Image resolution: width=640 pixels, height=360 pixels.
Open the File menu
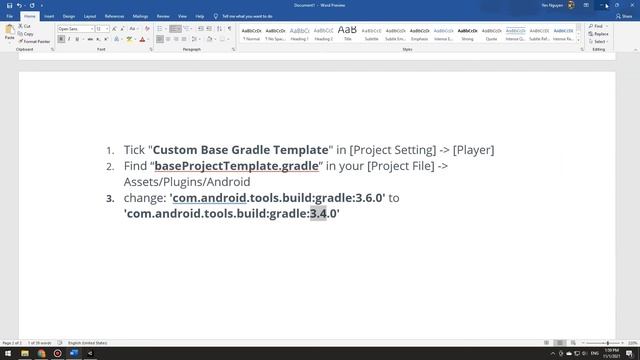pyautogui.click(x=9, y=16)
